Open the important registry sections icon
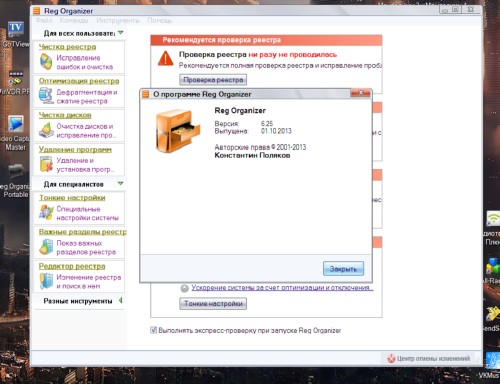Viewport: 500px width, 384px height. coord(46,247)
